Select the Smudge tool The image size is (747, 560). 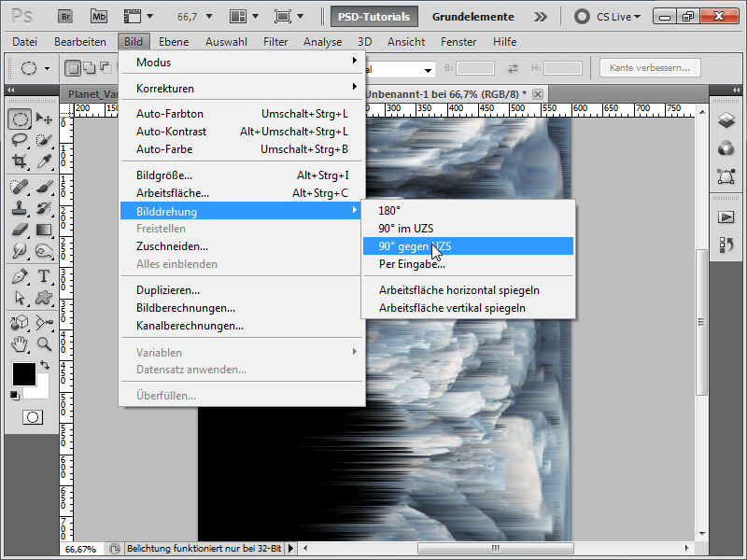point(20,250)
